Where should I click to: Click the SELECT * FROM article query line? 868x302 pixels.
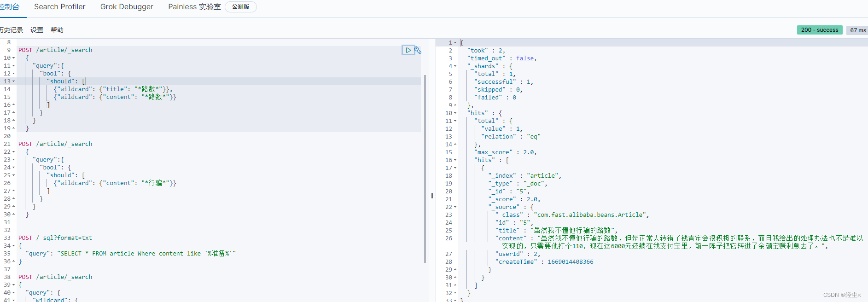131,254
